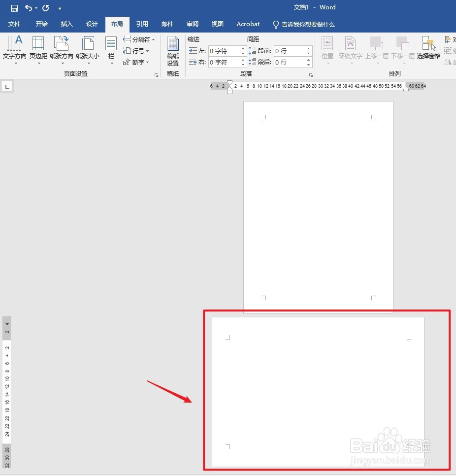The image size is (456, 476).
Task: Open the 栏 columns menu
Action: click(x=111, y=50)
